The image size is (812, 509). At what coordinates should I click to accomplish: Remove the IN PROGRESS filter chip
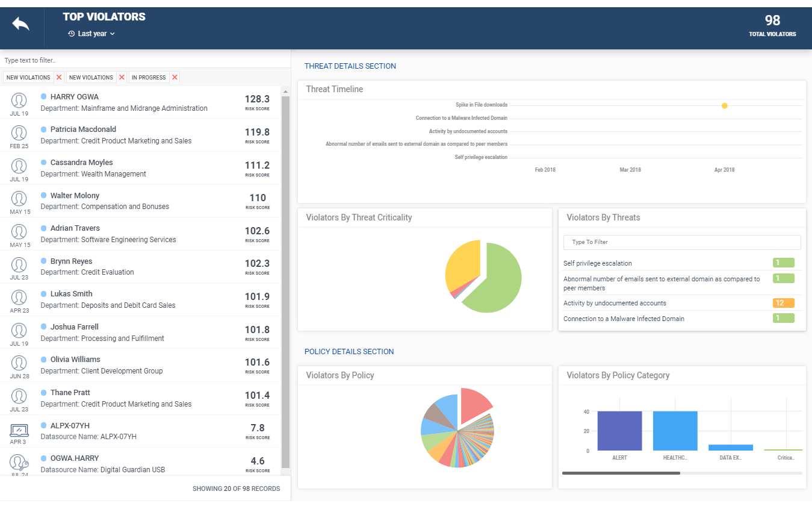[175, 77]
